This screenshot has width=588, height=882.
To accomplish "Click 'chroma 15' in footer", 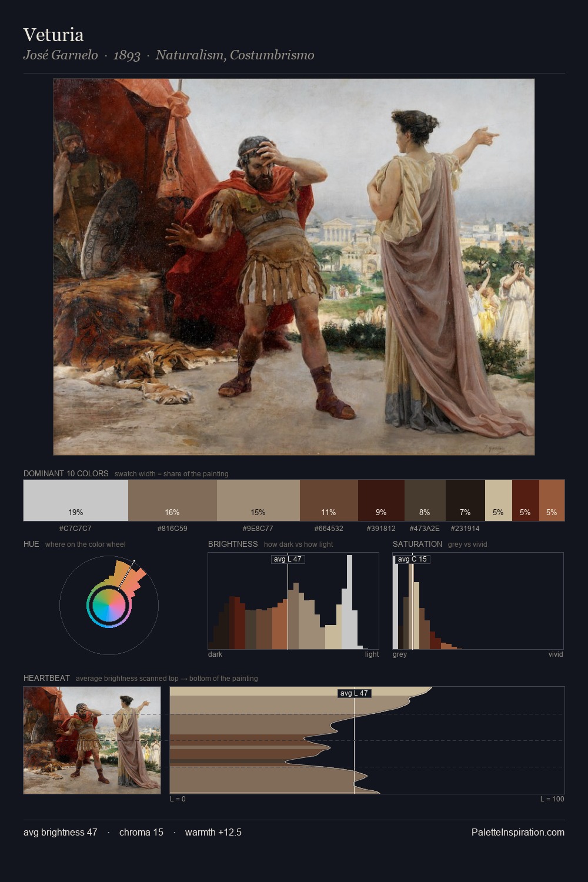I will [141, 832].
